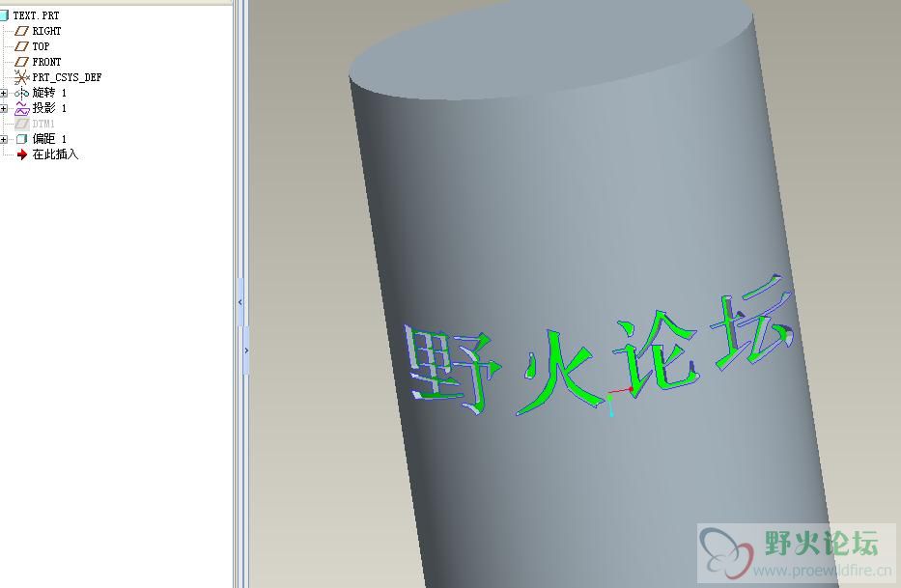
Task: Select the hidden DTM1 datum plane
Action: 43,124
